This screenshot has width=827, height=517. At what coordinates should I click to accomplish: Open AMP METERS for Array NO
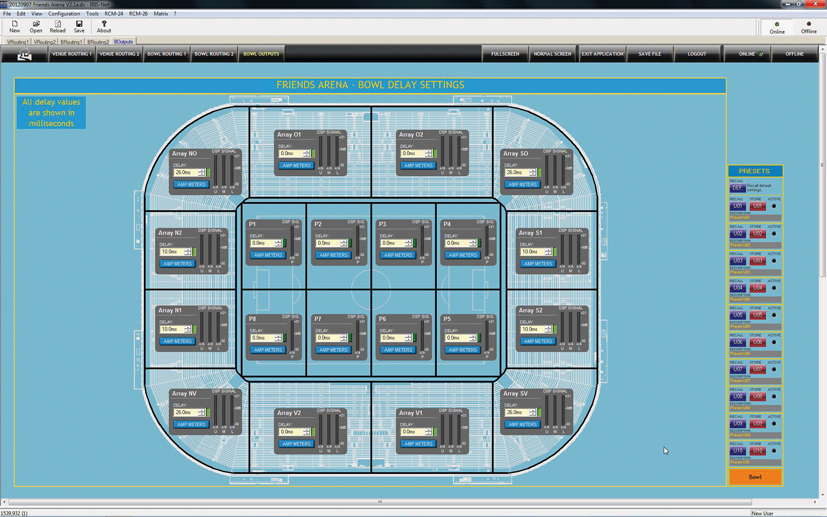point(191,185)
